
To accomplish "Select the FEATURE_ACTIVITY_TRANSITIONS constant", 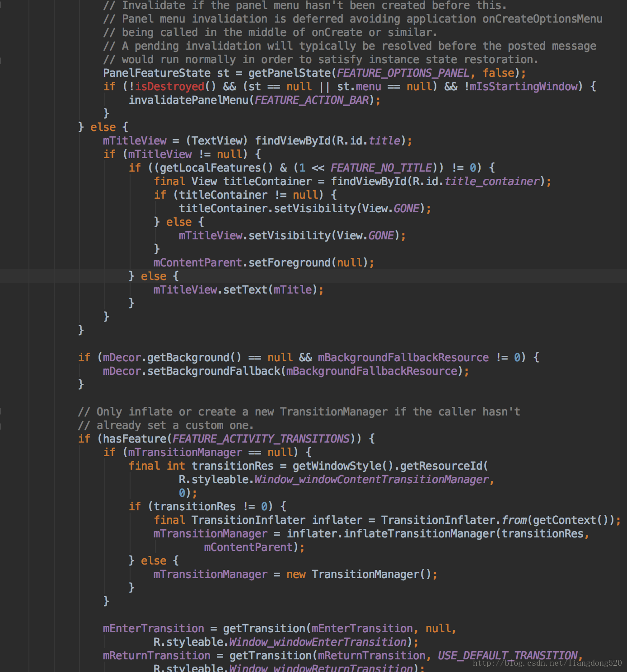I will (261, 439).
